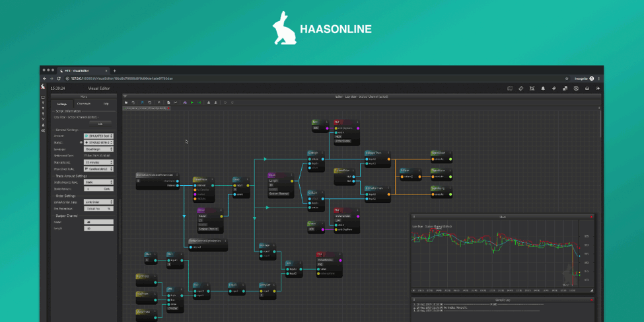Image resolution: width=644 pixels, height=322 pixels.
Task: Open a new browser tab with the plus
Action: [x=114, y=71]
